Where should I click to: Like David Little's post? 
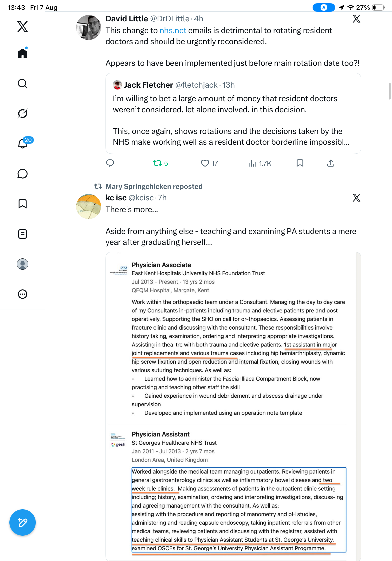(x=209, y=163)
